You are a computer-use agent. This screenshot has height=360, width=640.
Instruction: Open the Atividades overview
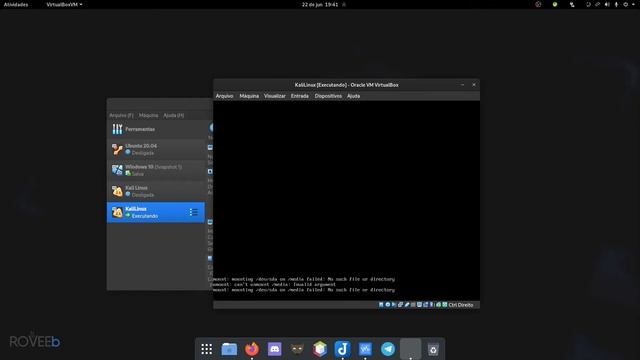pyautogui.click(x=16, y=4)
